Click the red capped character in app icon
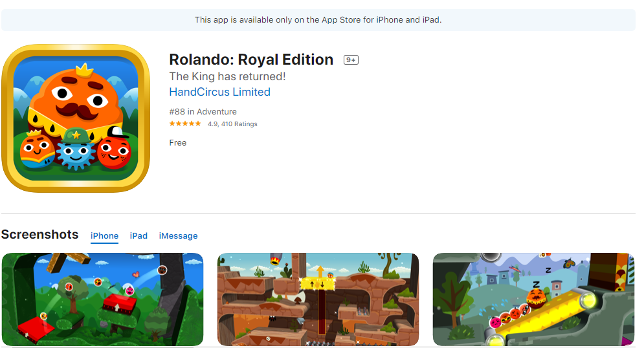Screen dimensions: 644x348 coord(115,148)
